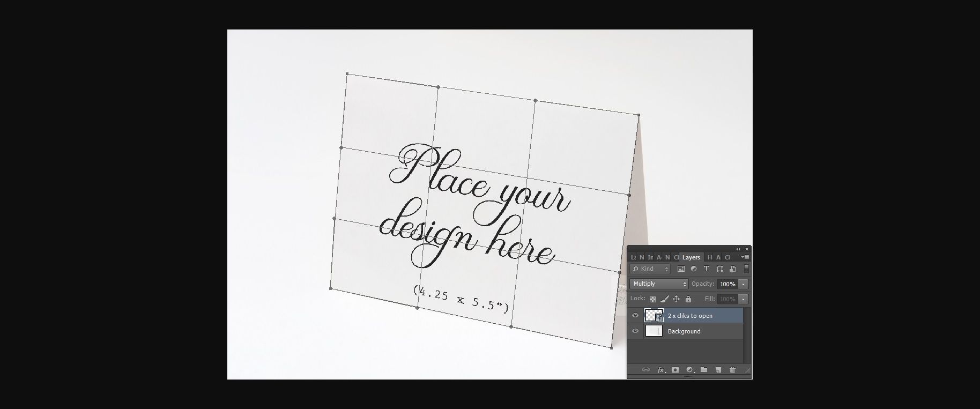Lock all padlock icon
The height and width of the screenshot is (409, 980).
click(x=688, y=299)
